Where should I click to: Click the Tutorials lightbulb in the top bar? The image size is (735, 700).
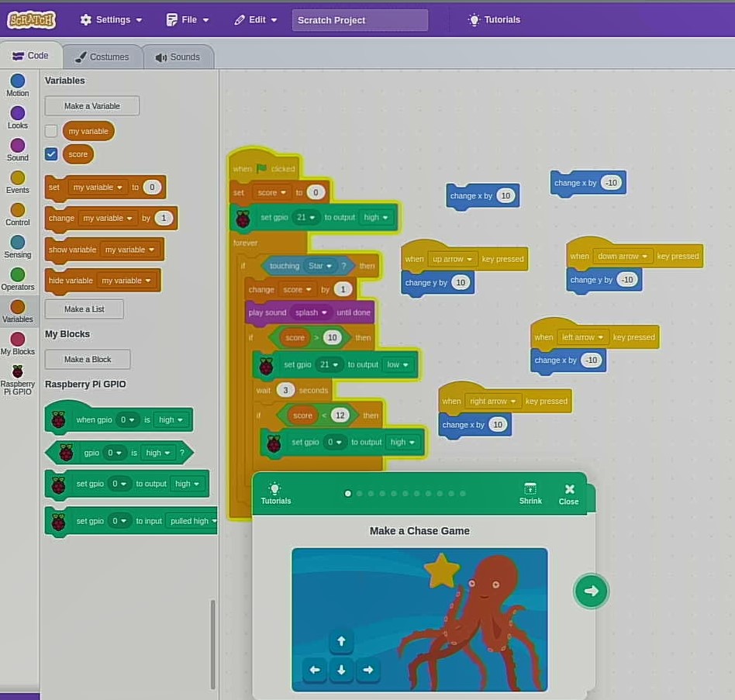click(x=474, y=19)
